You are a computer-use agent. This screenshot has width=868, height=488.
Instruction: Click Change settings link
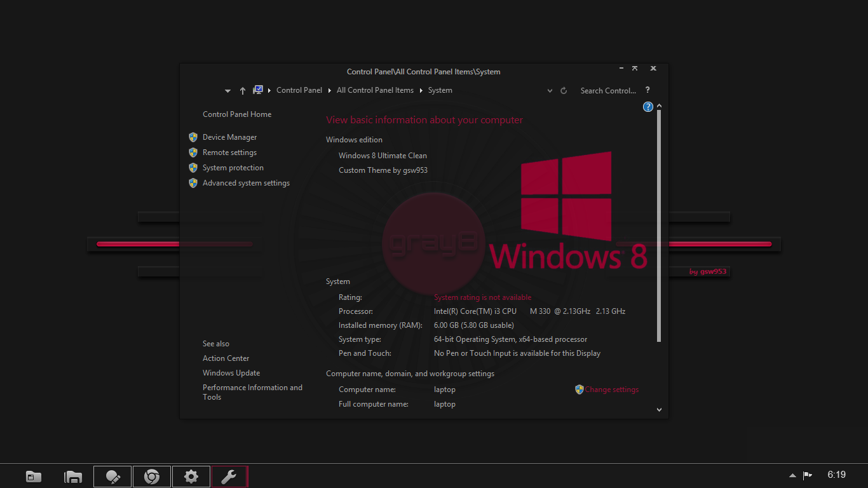pyautogui.click(x=612, y=390)
